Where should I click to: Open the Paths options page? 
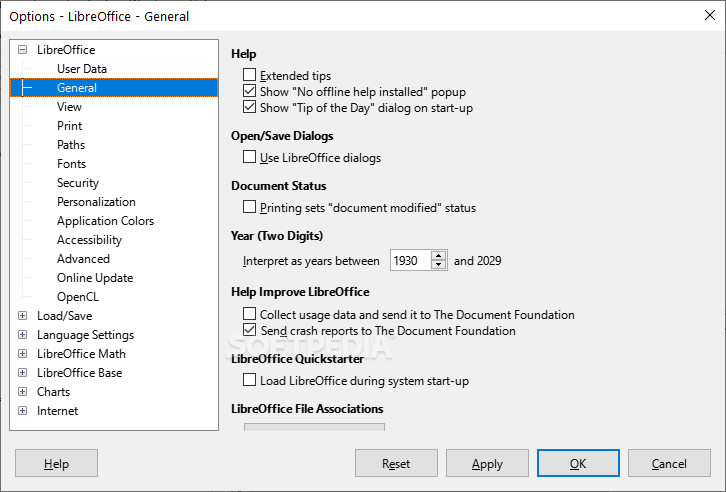click(71, 144)
